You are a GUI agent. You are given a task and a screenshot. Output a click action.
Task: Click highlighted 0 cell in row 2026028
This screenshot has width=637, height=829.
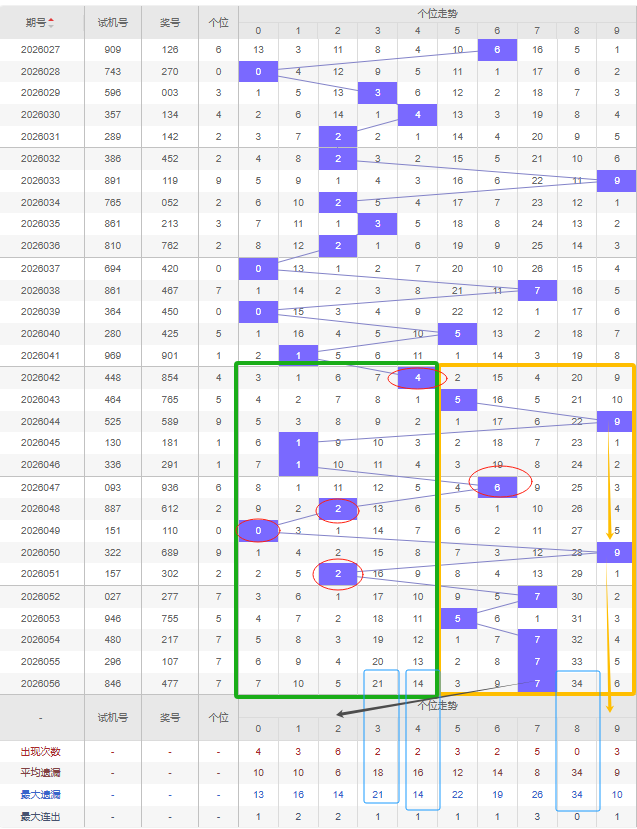click(x=258, y=71)
